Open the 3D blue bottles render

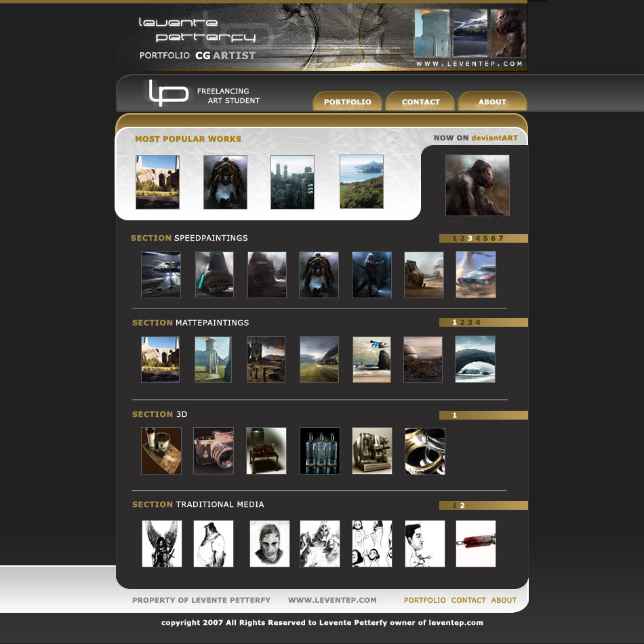tap(320, 451)
